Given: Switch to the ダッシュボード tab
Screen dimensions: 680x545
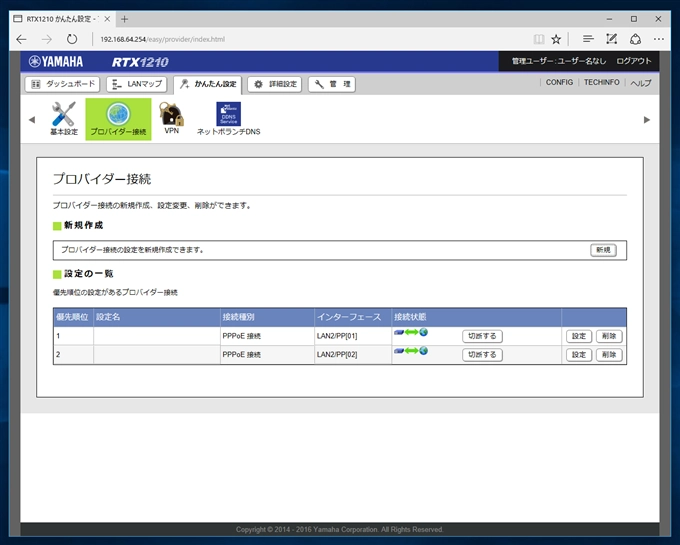Looking at the screenshot, I should pos(62,84).
